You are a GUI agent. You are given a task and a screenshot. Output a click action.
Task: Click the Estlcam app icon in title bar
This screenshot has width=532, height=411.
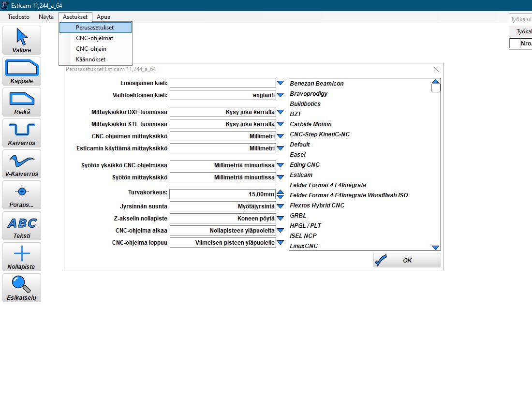[5, 5]
